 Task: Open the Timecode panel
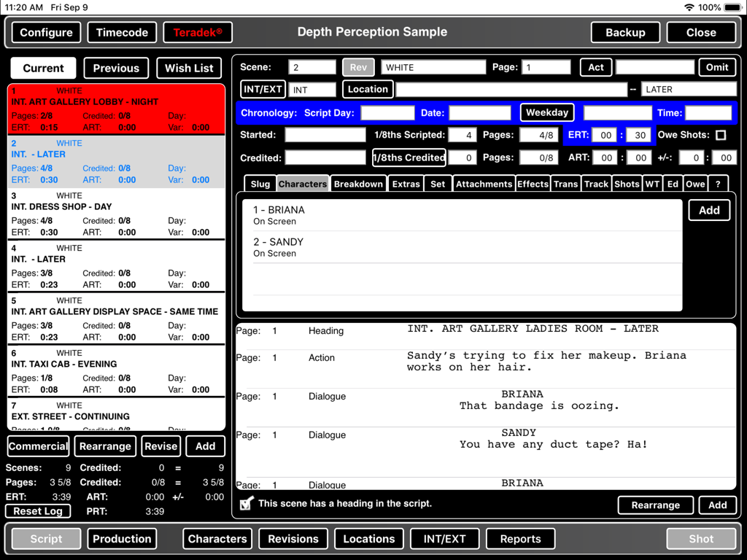click(x=121, y=32)
